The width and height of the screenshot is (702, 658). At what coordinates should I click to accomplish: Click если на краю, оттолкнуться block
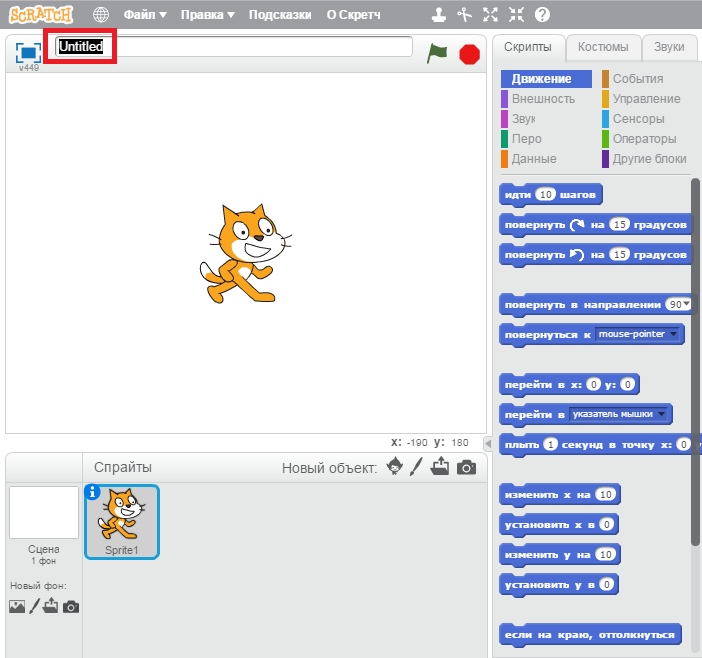(x=590, y=635)
